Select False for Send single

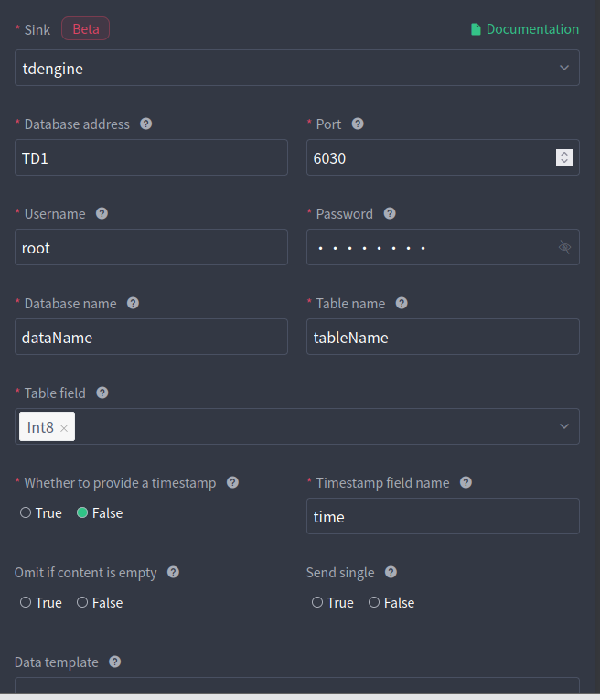tap(374, 602)
